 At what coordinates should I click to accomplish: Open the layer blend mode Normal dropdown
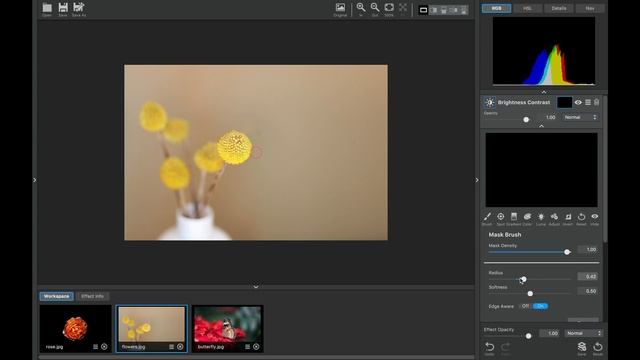click(580, 117)
